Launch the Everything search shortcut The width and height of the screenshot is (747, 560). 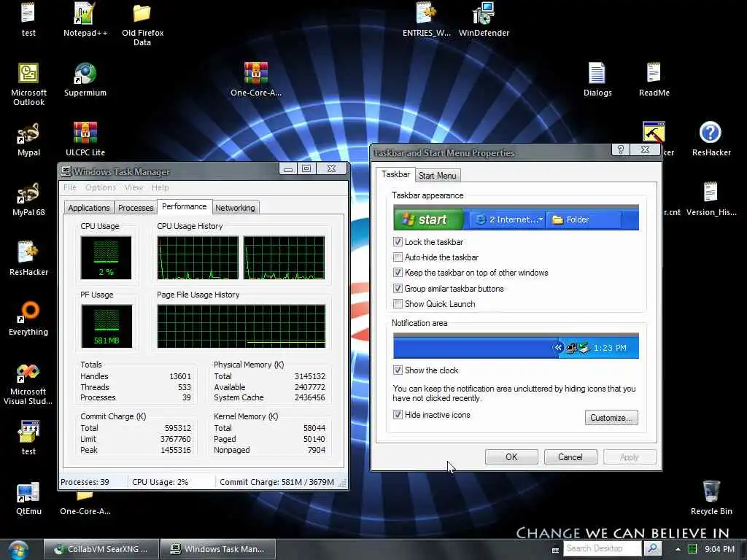click(28, 318)
